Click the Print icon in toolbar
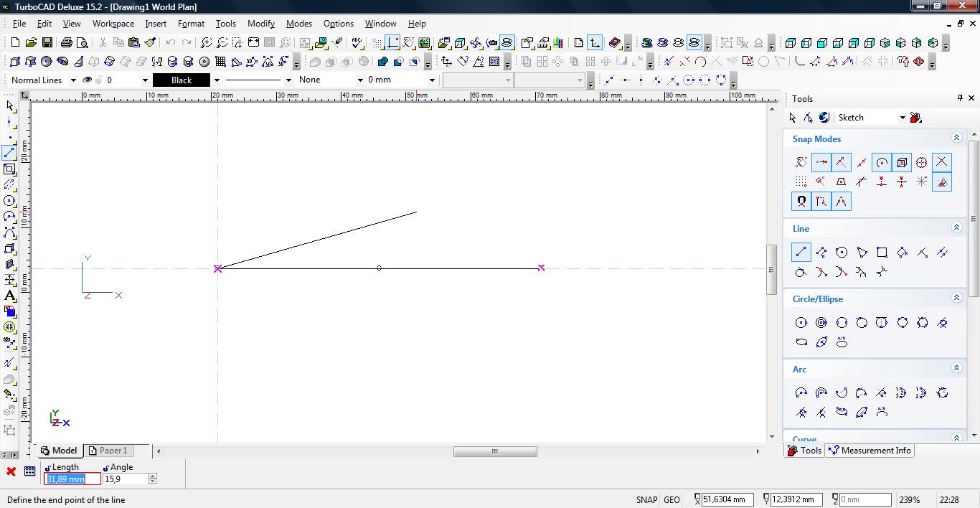980x508 pixels. [x=67, y=43]
